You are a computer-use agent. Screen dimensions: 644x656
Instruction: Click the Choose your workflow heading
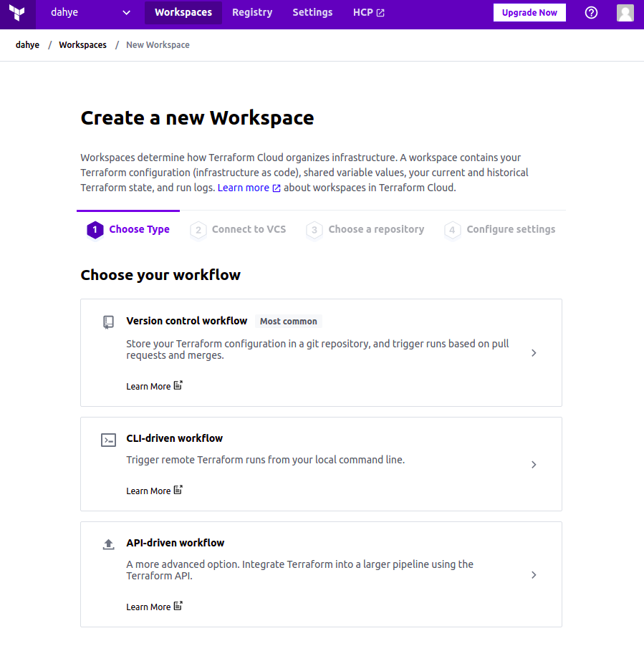click(160, 275)
